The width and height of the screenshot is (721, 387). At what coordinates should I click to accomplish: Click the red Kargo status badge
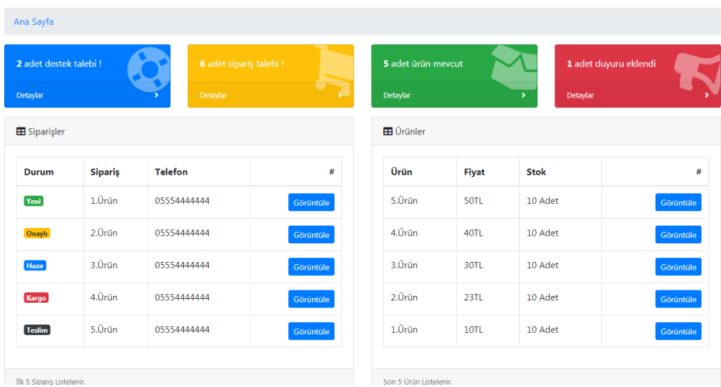coord(36,297)
